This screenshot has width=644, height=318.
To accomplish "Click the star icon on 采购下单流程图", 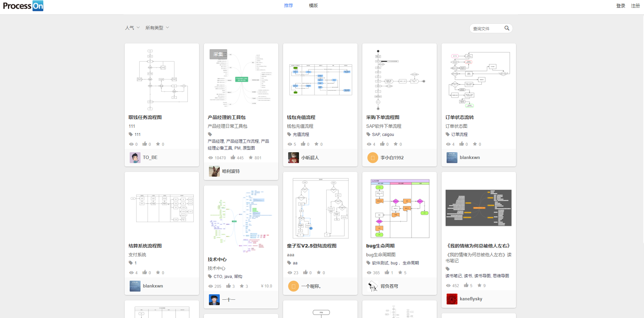I will click(x=396, y=144).
